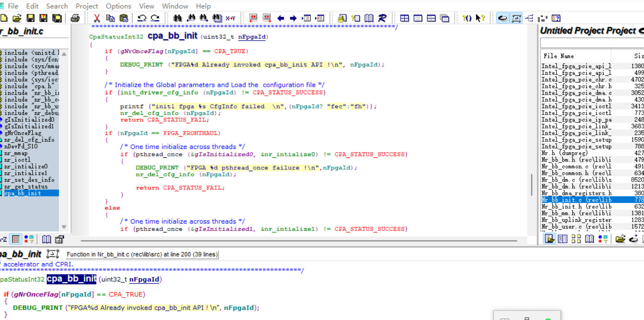The width and height of the screenshot is (644, 320).
Task: Click the Undo arrow icon
Action: coord(141,18)
